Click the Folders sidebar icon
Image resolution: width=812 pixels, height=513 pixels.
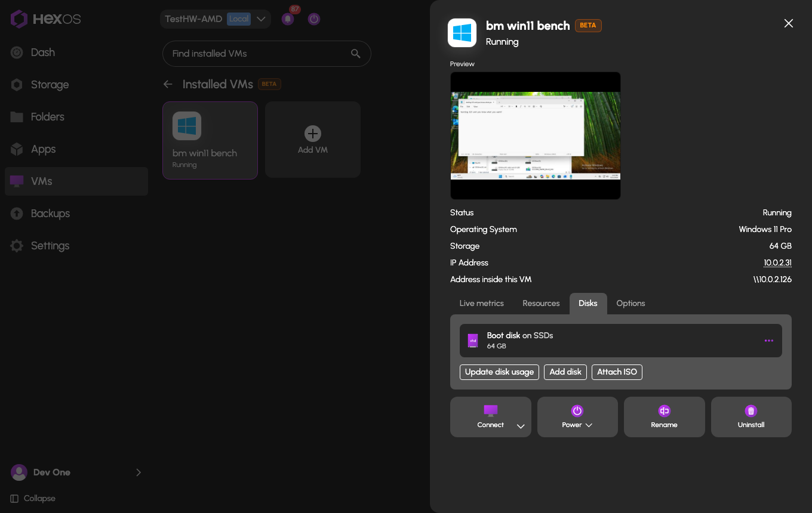tap(17, 117)
